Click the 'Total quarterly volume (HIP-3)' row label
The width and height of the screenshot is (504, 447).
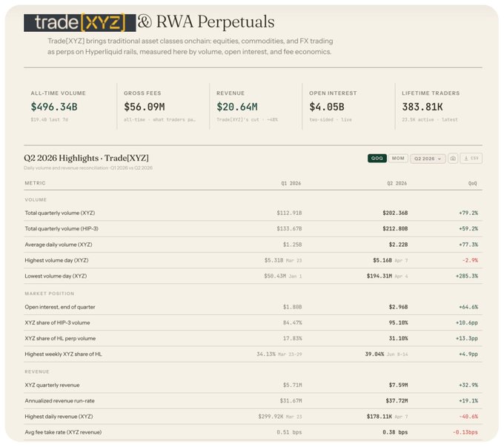coord(62,228)
